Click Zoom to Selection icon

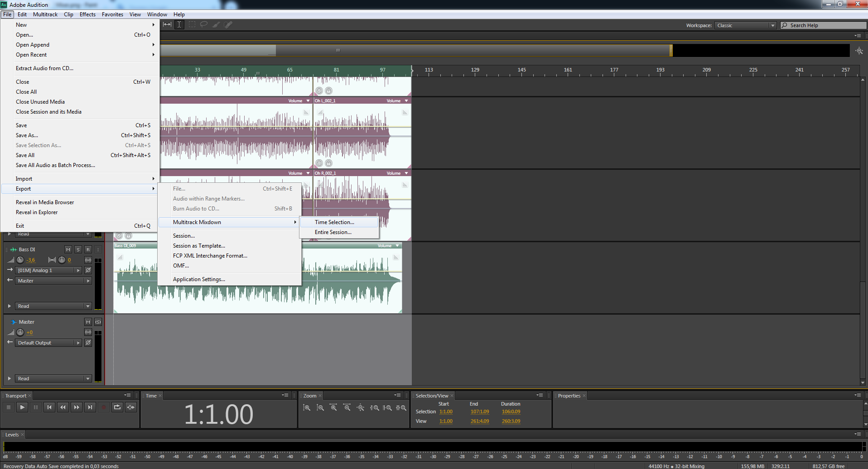401,407
